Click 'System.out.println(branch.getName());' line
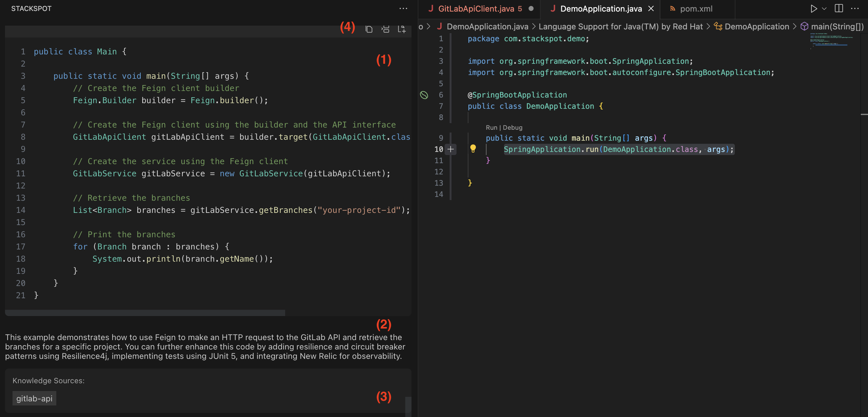The image size is (868, 417). point(182,259)
